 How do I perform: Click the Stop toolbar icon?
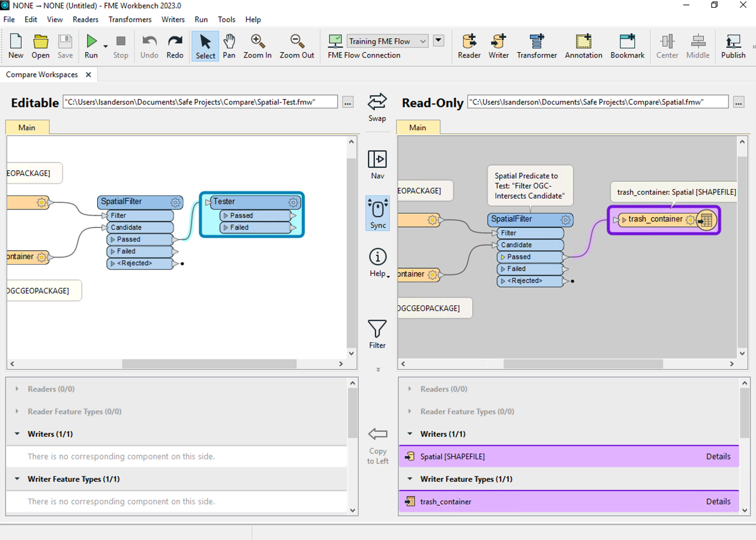[x=121, y=46]
